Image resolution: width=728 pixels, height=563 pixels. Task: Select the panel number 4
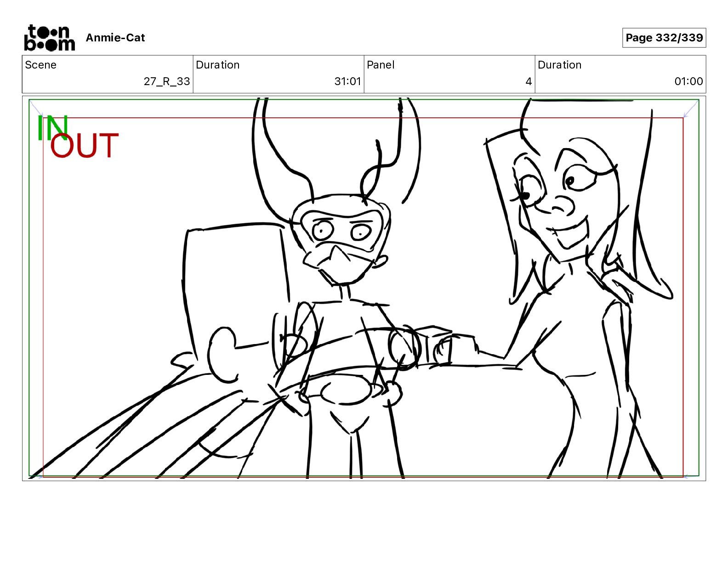pyautogui.click(x=529, y=81)
